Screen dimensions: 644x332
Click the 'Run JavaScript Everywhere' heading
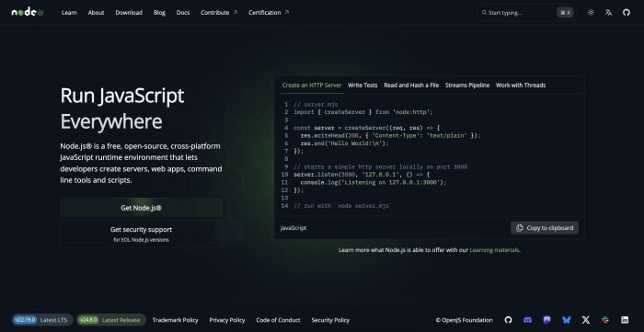pos(122,109)
